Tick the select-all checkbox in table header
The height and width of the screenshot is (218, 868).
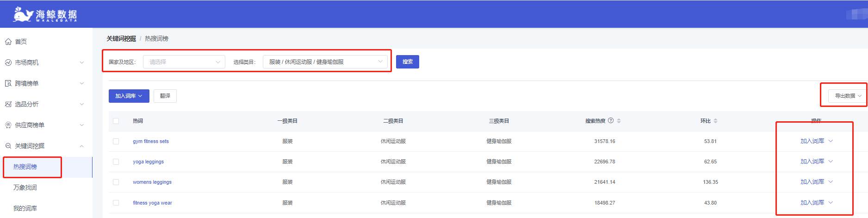pos(116,121)
